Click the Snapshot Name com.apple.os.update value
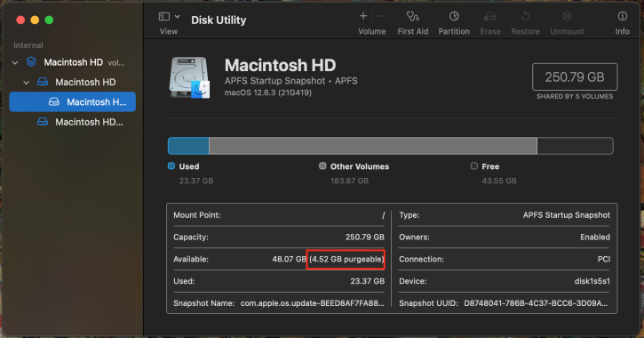This screenshot has width=644, height=338. tap(312, 303)
